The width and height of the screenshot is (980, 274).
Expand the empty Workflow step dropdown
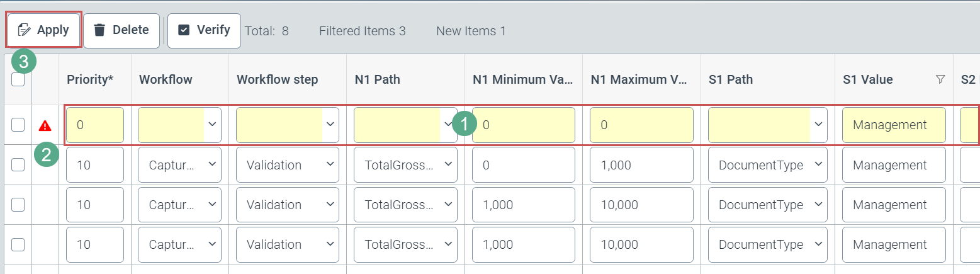point(288,125)
